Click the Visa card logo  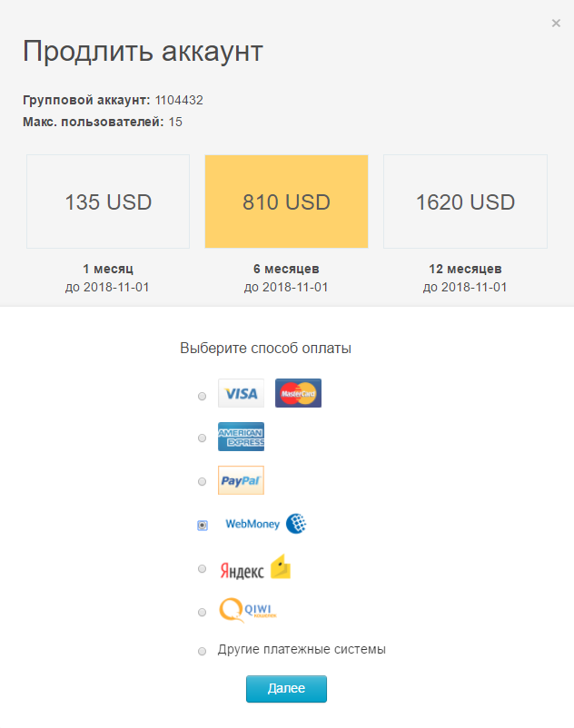[241, 393]
